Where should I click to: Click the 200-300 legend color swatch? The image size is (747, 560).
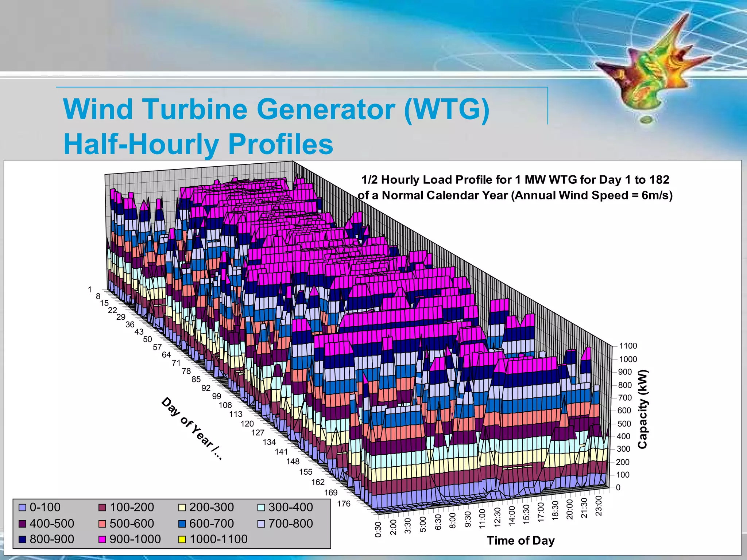coord(182,507)
